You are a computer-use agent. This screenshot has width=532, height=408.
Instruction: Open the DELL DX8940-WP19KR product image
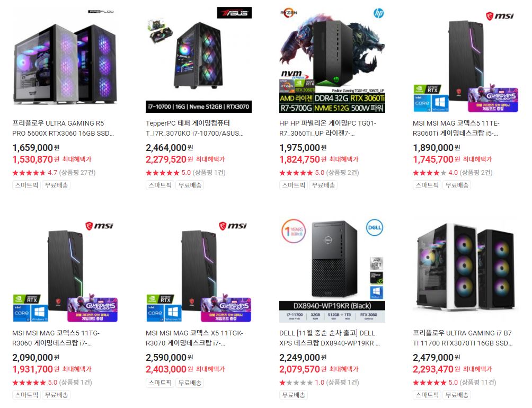[332, 270]
